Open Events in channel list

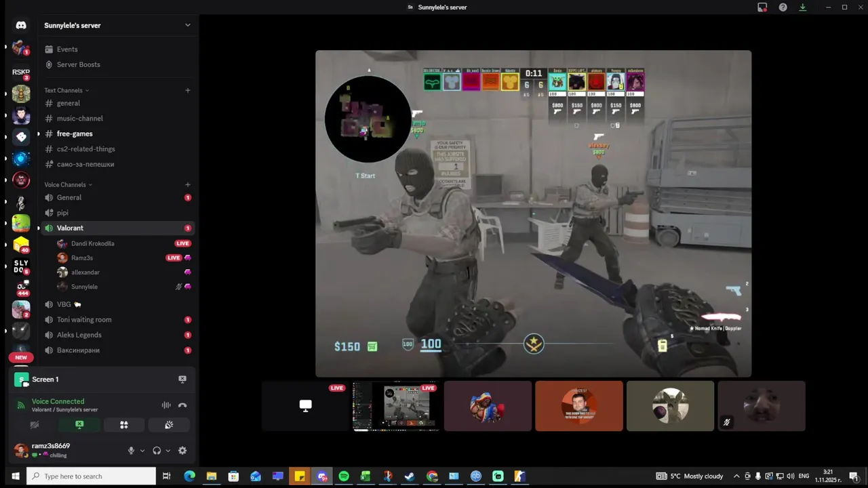(118, 49)
